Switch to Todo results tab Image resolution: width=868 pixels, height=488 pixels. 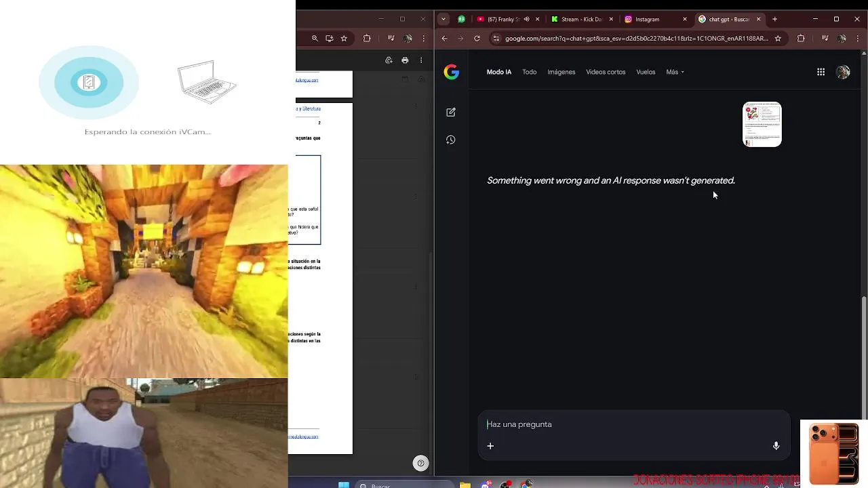pos(529,72)
